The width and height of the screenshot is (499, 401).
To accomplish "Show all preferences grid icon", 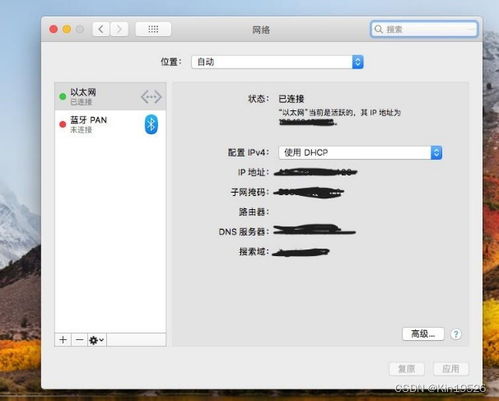I will [x=153, y=29].
